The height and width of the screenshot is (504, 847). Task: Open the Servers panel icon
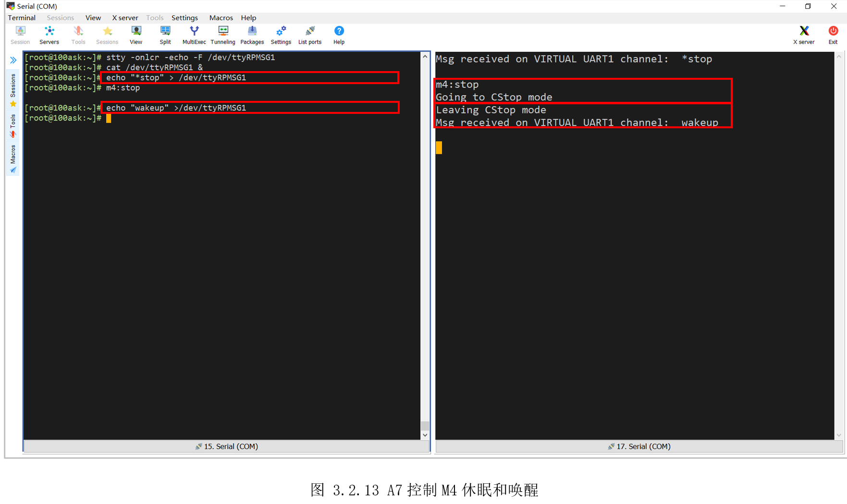coord(49,34)
